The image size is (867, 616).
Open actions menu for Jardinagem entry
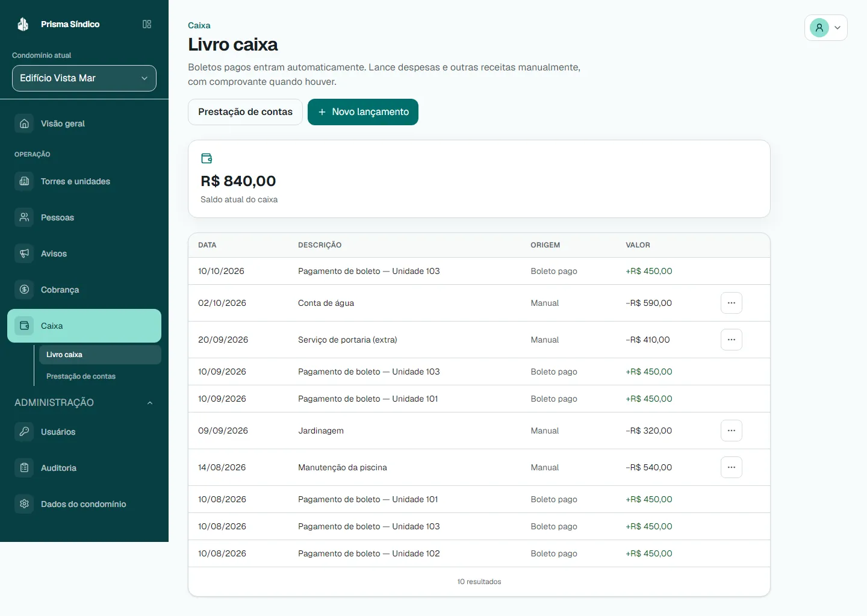click(x=732, y=431)
